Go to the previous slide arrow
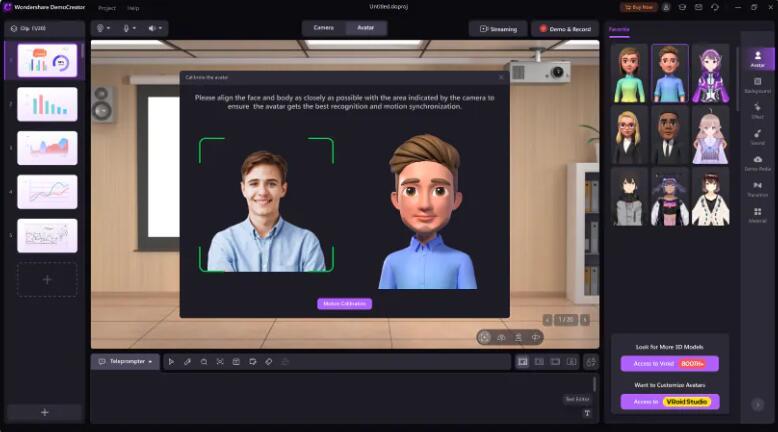The width and height of the screenshot is (778, 432). coord(547,320)
